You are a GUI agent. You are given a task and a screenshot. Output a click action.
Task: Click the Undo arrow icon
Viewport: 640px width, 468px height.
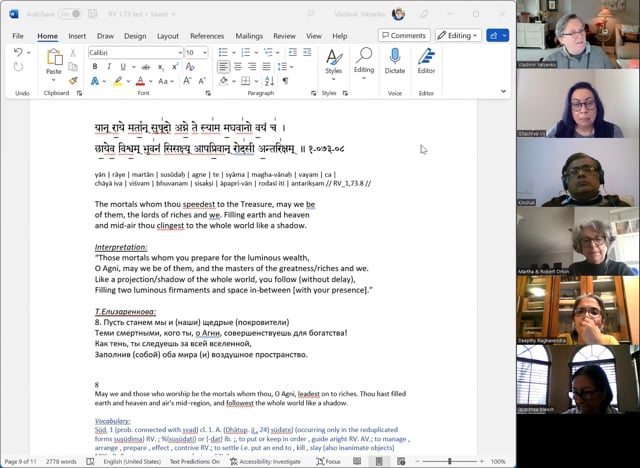tap(18, 52)
